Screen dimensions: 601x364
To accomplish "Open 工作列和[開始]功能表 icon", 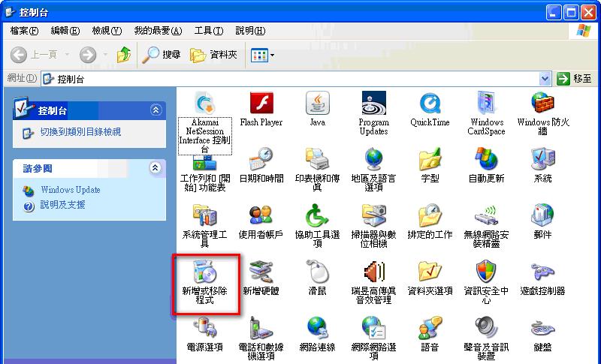I will 204,164.
